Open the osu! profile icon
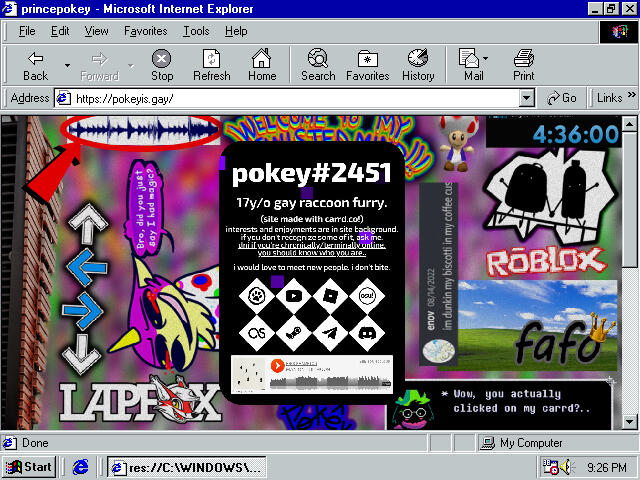 (367, 296)
